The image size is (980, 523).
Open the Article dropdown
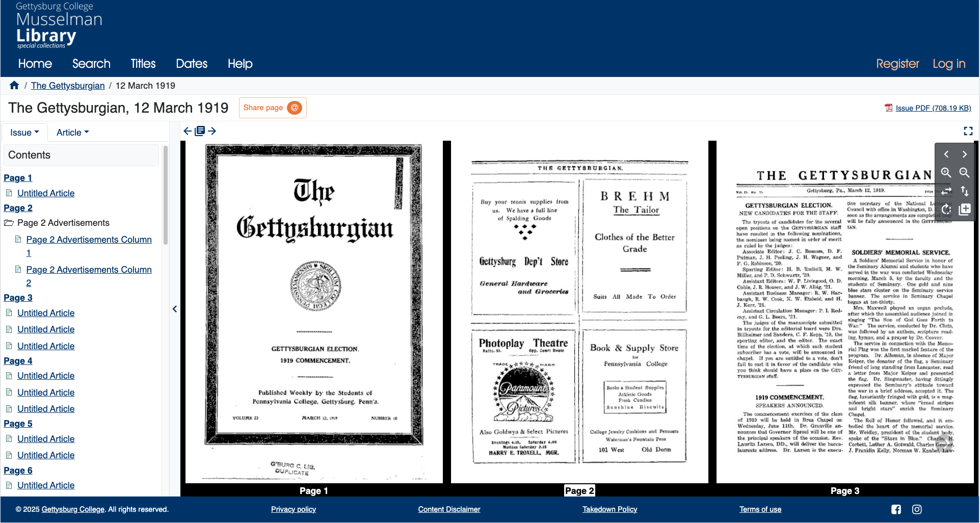point(71,132)
